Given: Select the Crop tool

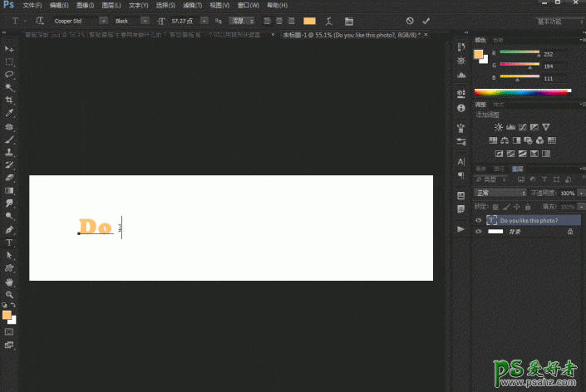Looking at the screenshot, I should click(x=9, y=100).
